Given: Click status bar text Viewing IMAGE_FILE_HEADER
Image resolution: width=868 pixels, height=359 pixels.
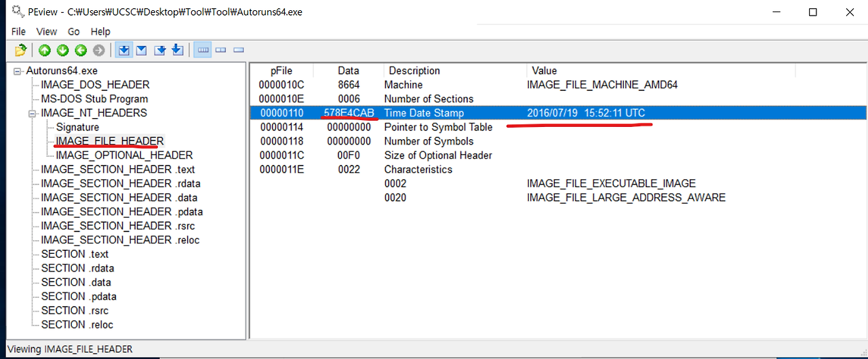Looking at the screenshot, I should pos(70,349).
